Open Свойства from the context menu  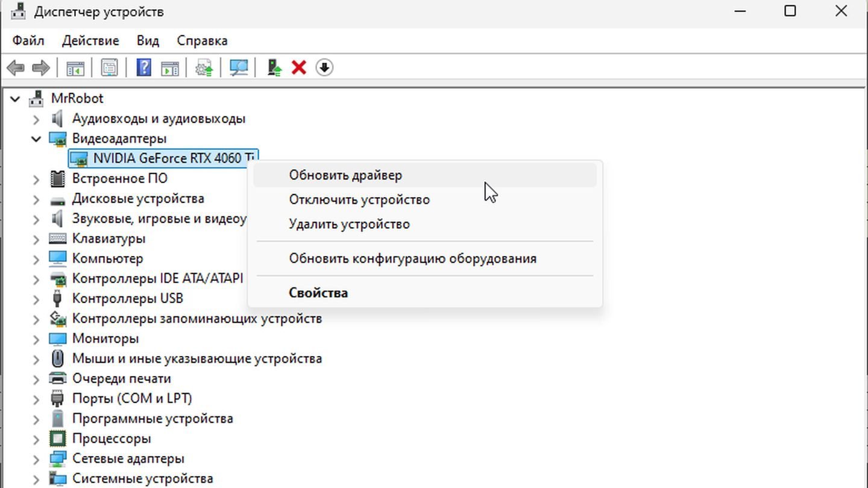(x=425, y=293)
